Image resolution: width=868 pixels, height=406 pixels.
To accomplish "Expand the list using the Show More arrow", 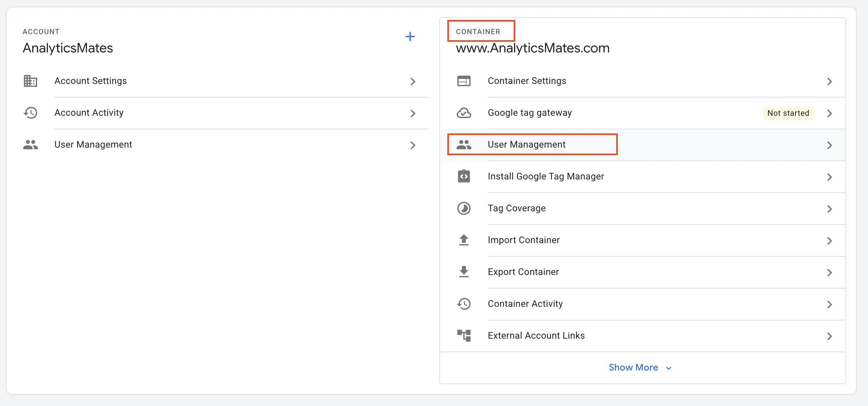I will 669,368.
